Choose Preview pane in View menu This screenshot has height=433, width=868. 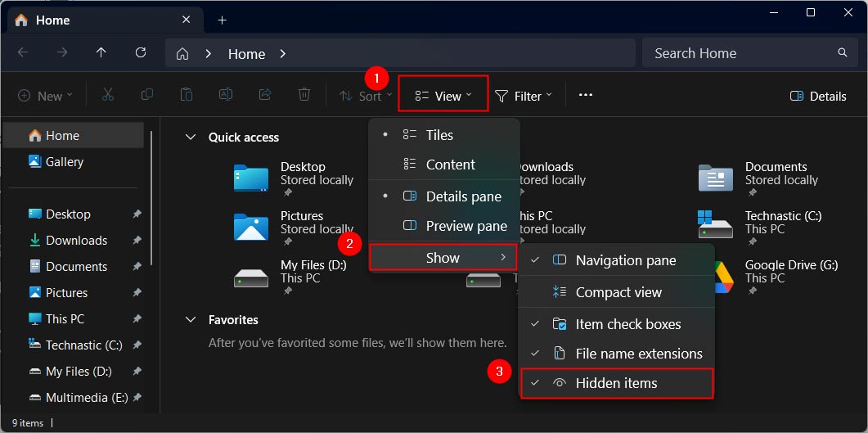coord(444,226)
